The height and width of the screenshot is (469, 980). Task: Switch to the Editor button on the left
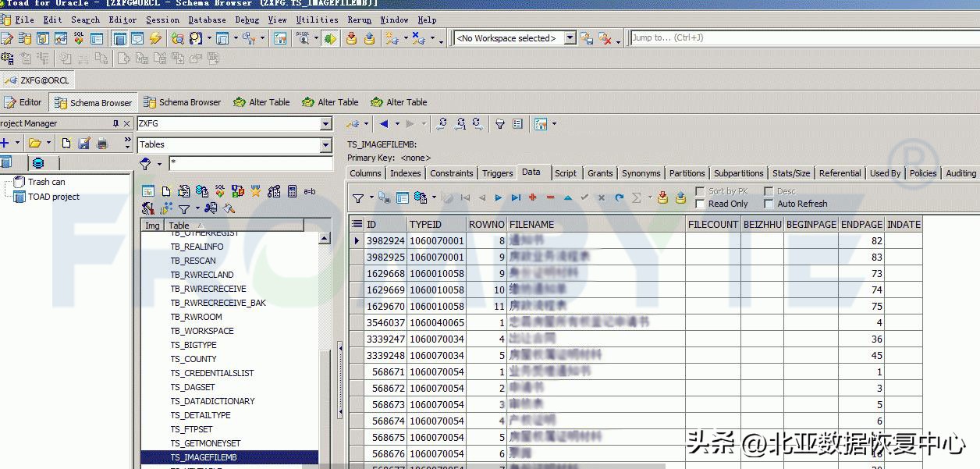click(30, 101)
